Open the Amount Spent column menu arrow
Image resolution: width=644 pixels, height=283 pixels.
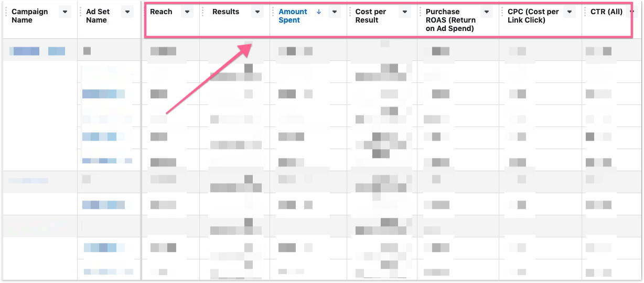click(x=335, y=12)
